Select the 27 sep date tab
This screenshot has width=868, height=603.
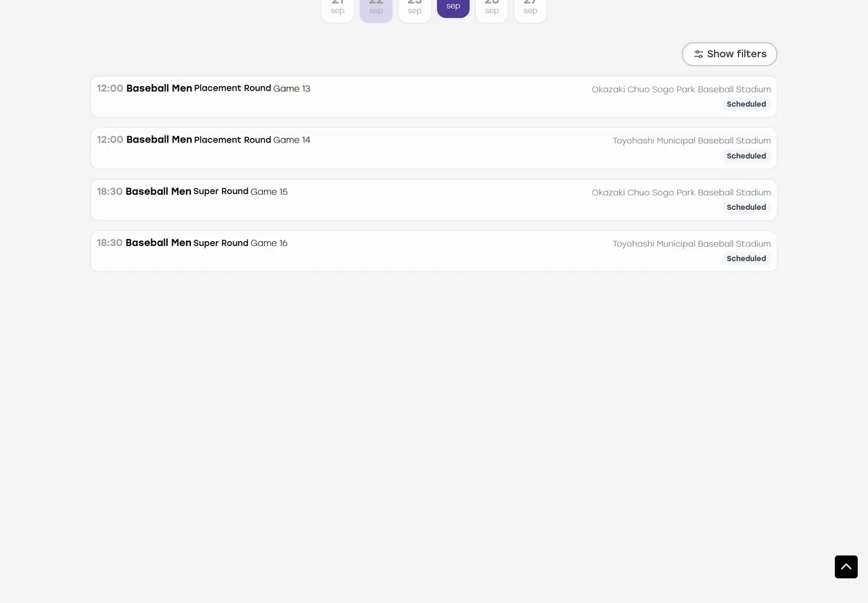(x=530, y=9)
